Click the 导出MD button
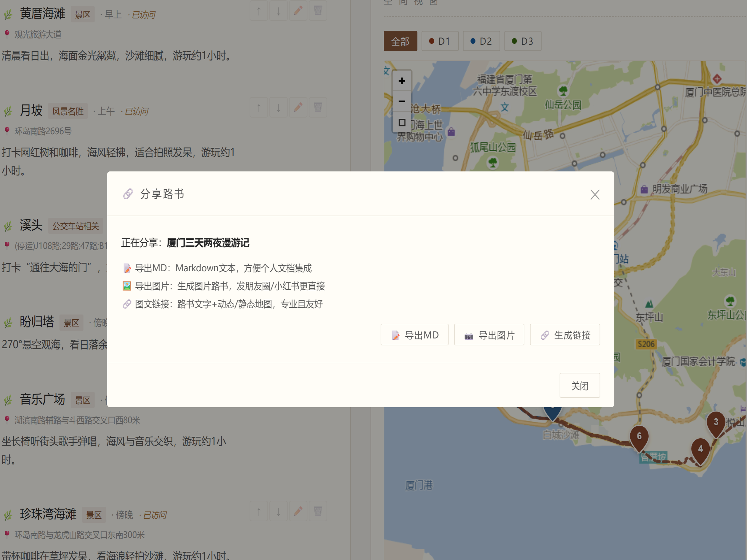Viewport: 747px width, 560px height. click(x=414, y=335)
